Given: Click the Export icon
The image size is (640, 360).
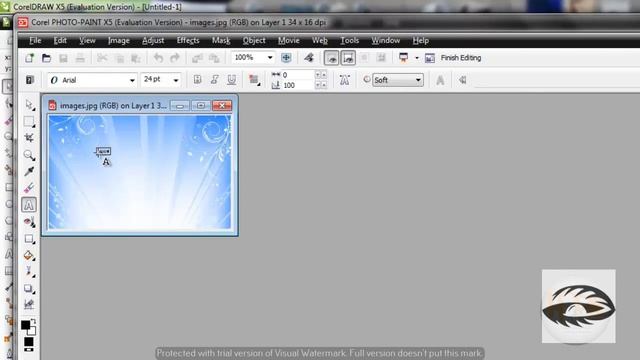Looking at the screenshot, I should (214, 58).
